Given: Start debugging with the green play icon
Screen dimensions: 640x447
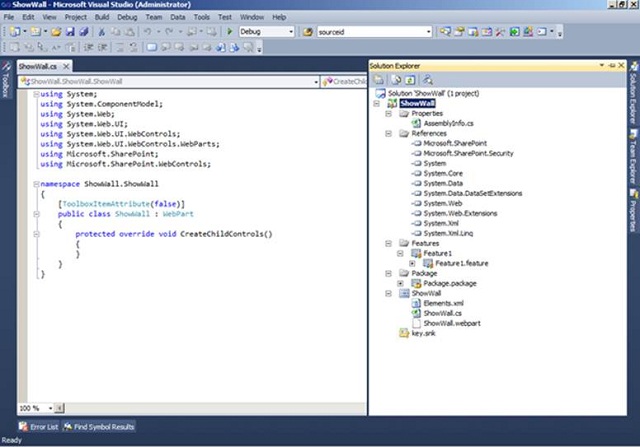Looking at the screenshot, I should 229,32.
